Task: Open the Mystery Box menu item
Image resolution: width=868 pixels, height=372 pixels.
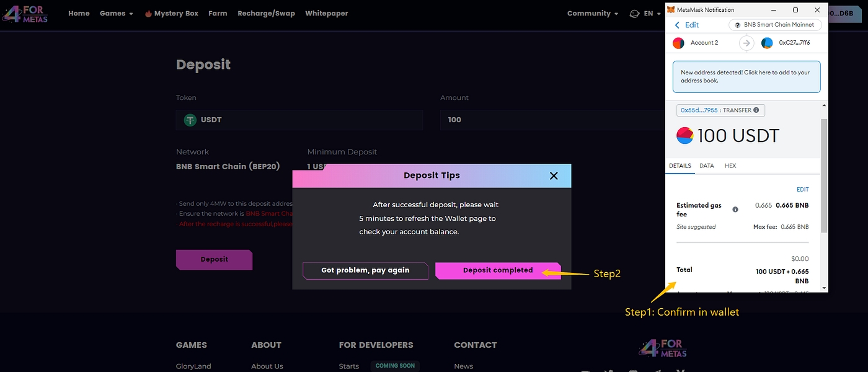Action: (x=172, y=14)
